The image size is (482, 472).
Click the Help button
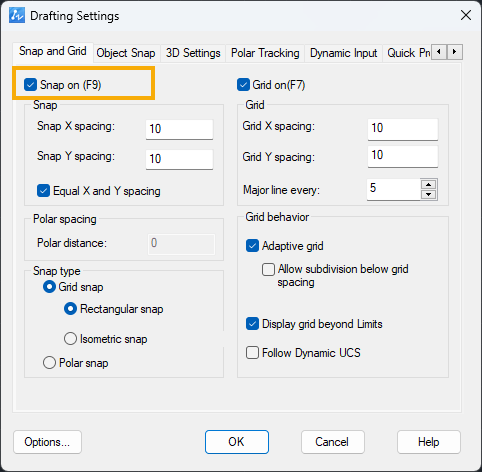tap(429, 442)
